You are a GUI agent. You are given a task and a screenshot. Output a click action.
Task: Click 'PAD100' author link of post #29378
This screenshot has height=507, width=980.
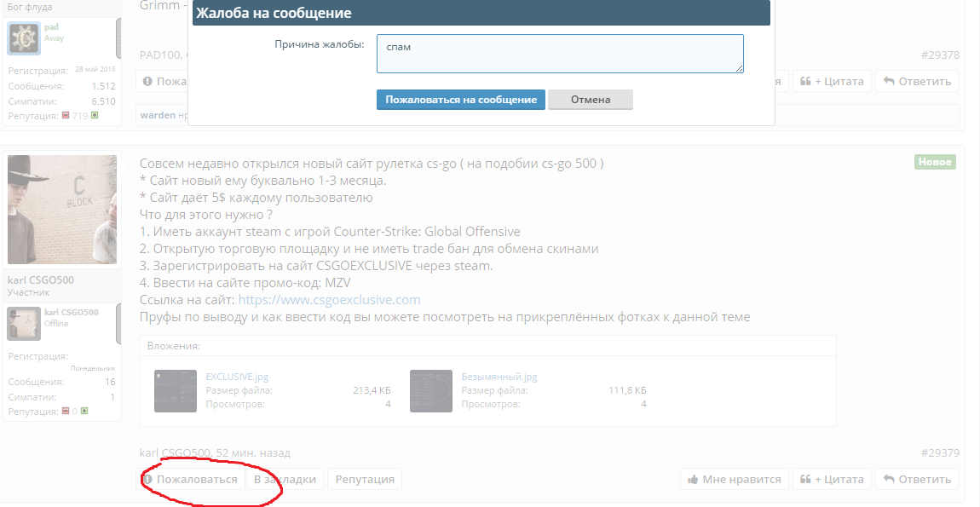(x=160, y=55)
